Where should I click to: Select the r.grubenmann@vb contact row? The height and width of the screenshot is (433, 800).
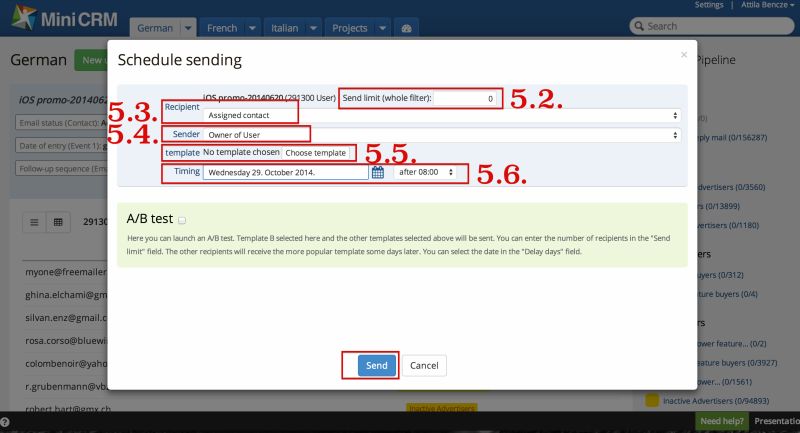(66, 387)
